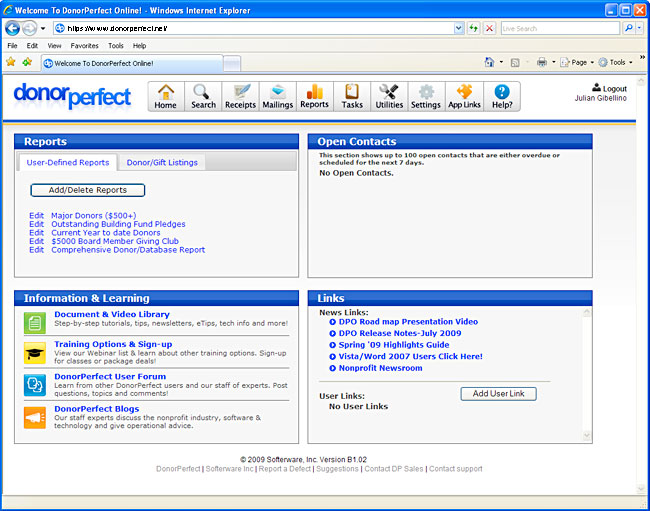
Task: Click the Print printer icon
Action: click(542, 62)
